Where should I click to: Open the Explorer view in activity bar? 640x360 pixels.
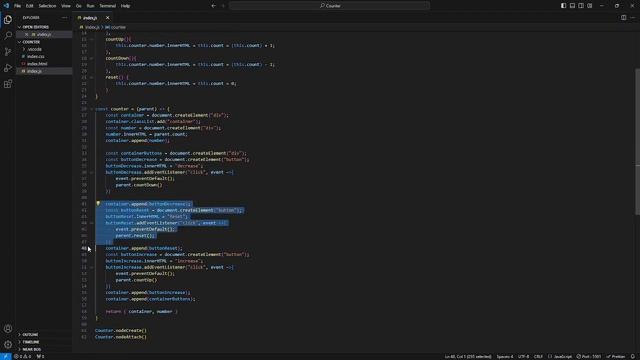[8, 20]
